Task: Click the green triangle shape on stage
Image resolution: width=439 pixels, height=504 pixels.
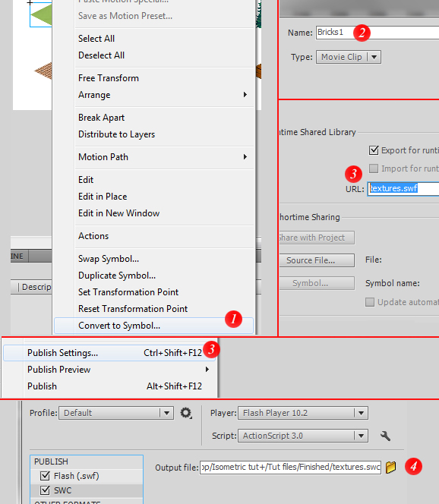Action: point(41,14)
